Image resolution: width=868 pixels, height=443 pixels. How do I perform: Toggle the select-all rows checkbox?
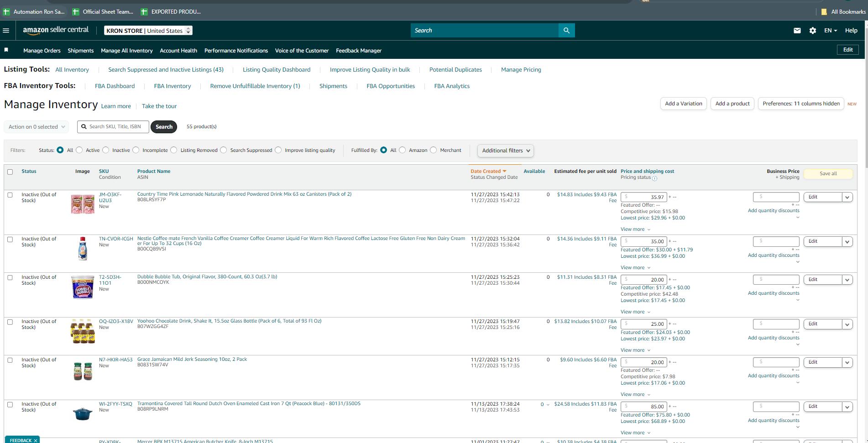(10, 172)
